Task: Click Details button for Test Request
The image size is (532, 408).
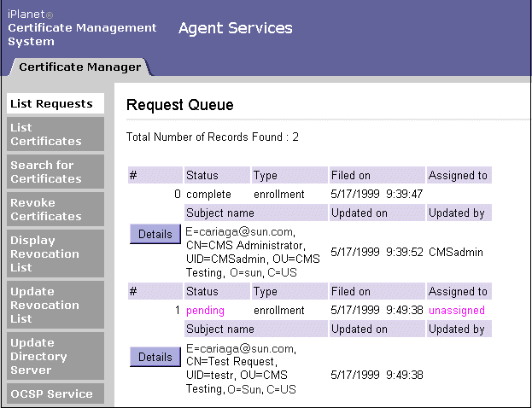Action: [x=155, y=358]
